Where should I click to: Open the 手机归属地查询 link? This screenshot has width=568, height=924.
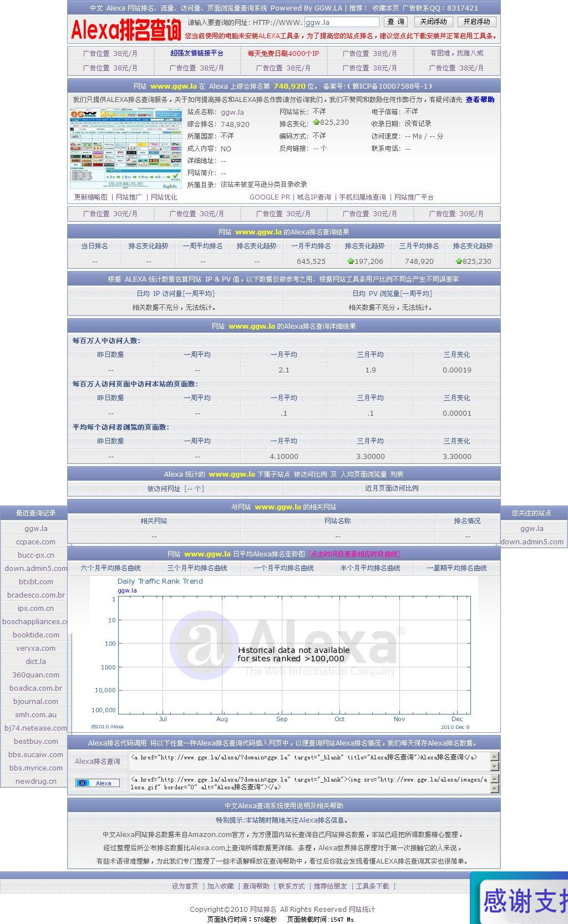pos(363,197)
